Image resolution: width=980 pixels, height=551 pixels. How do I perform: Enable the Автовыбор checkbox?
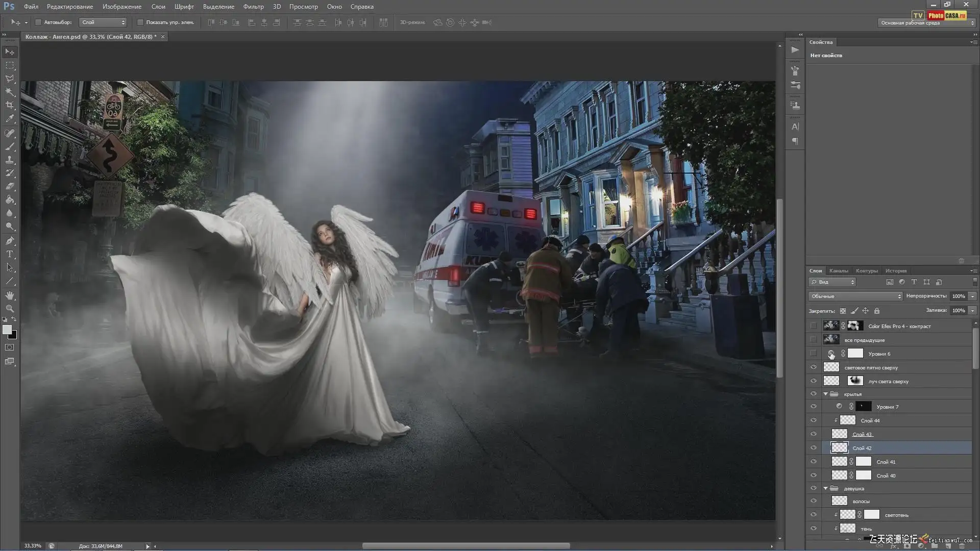coord(38,22)
